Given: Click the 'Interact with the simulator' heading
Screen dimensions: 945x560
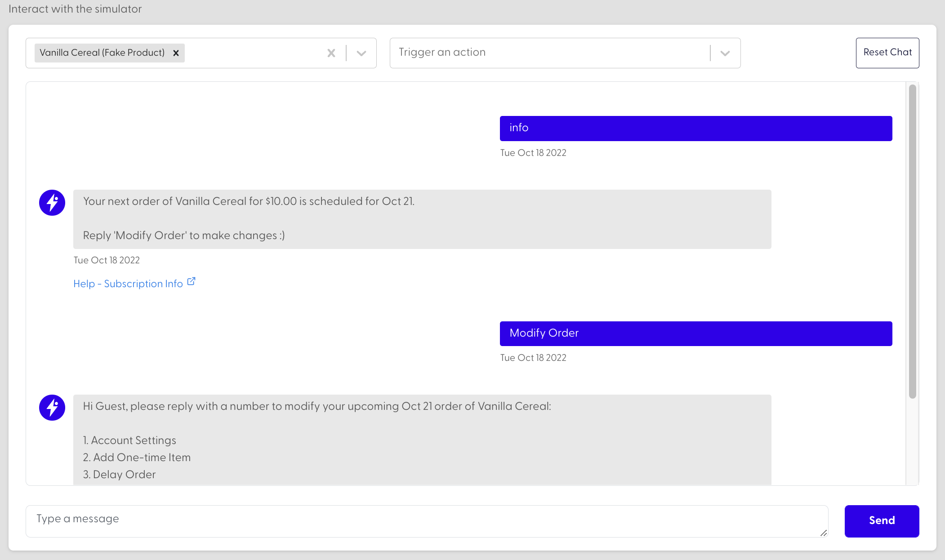Looking at the screenshot, I should click(75, 9).
